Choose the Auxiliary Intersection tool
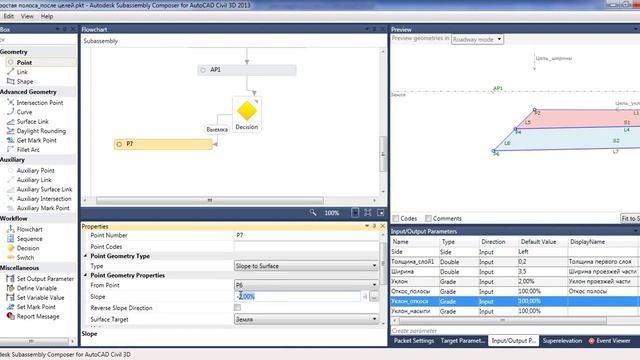640x360 pixels. click(44, 198)
